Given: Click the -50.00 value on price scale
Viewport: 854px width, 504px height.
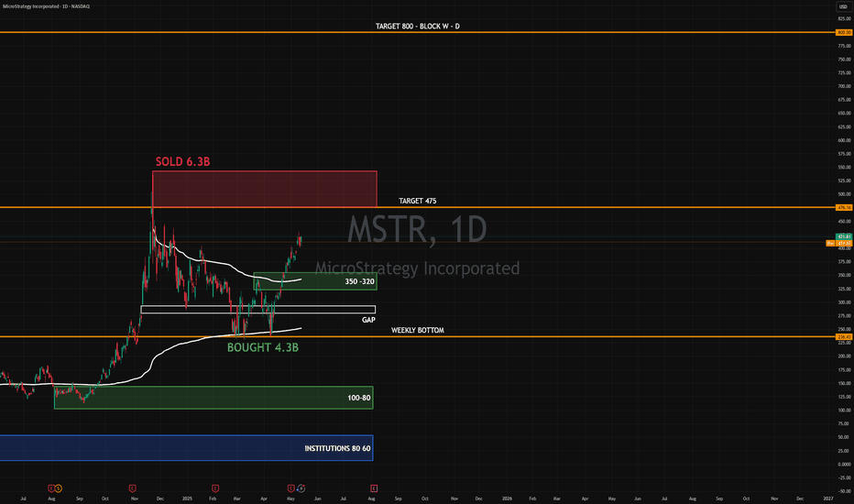Looking at the screenshot, I should [x=844, y=491].
